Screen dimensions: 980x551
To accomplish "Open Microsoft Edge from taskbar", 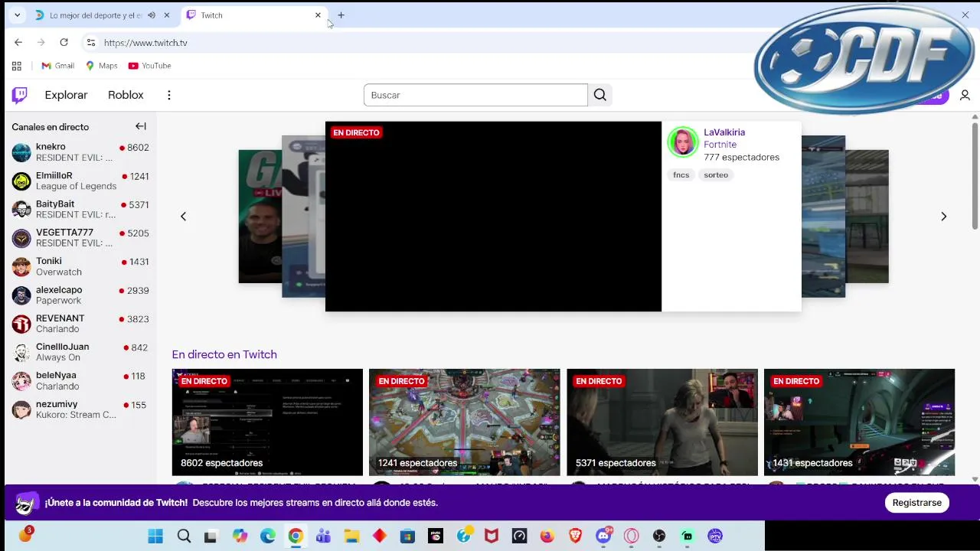I will pos(268,536).
